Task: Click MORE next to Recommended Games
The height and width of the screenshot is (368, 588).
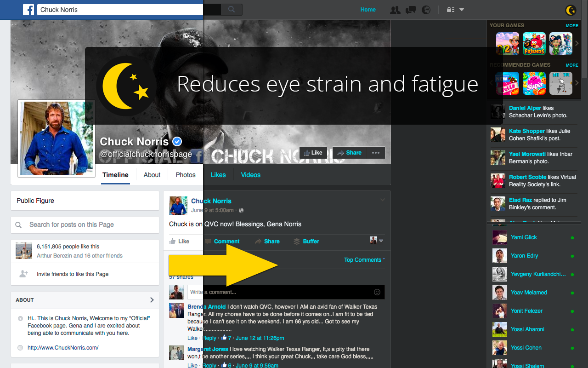Action: [572, 65]
